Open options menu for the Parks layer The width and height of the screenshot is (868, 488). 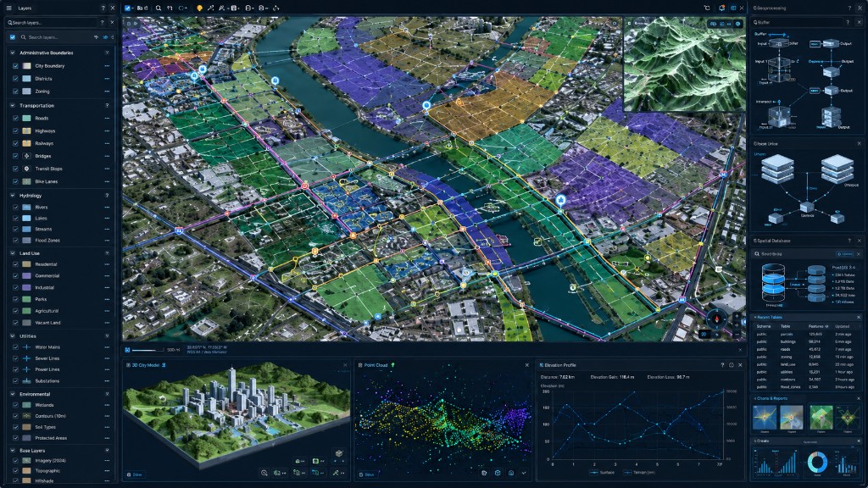click(107, 299)
